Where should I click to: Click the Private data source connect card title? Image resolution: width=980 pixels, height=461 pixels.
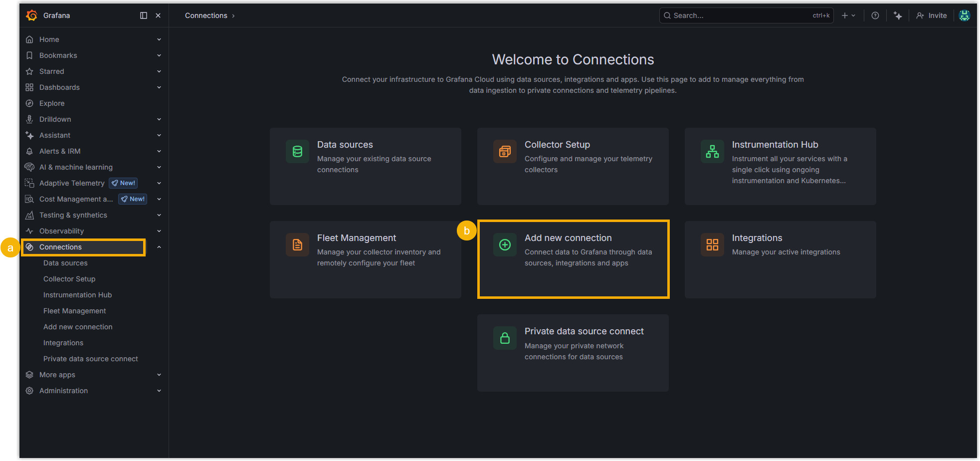click(x=584, y=331)
